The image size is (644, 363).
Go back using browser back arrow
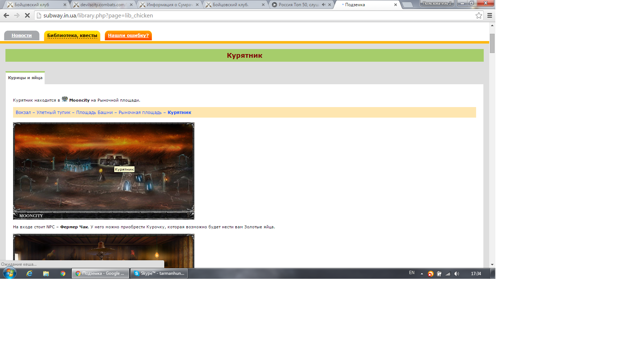[x=6, y=15]
